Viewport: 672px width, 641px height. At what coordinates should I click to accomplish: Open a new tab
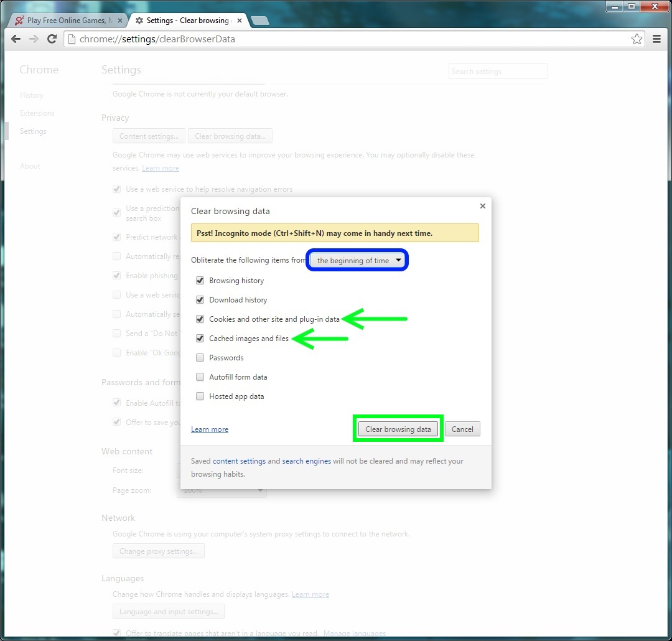coord(260,21)
